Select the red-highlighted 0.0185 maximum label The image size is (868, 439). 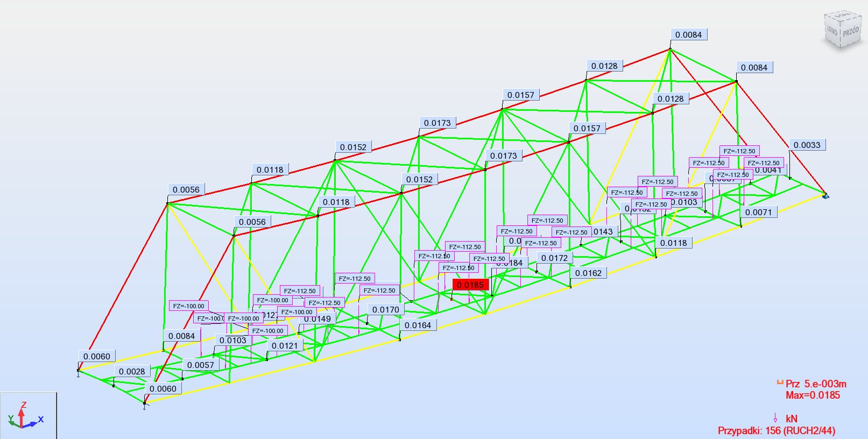point(470,285)
